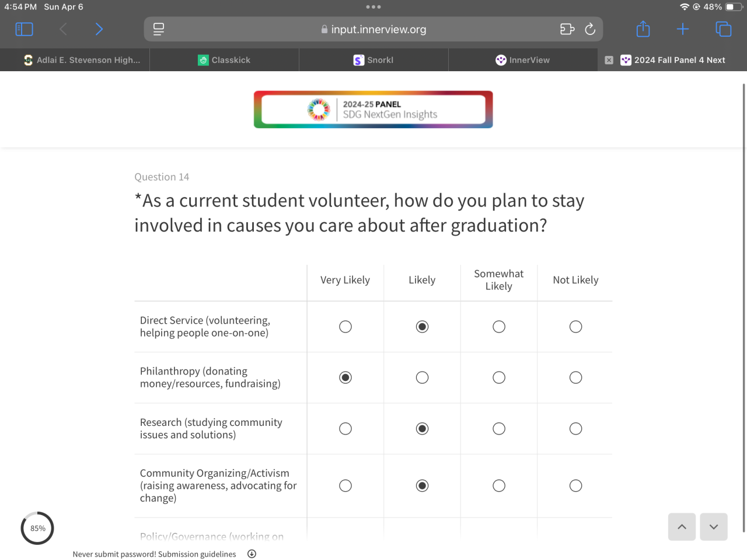The width and height of the screenshot is (747, 560).
Task: Click the 85% progress circle
Action: coord(37,528)
